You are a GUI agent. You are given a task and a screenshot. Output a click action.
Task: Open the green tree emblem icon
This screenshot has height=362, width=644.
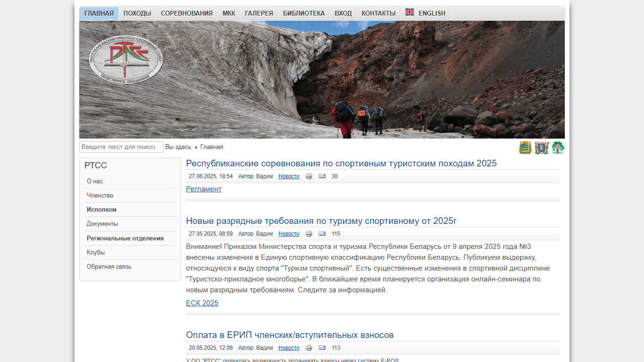click(x=558, y=148)
